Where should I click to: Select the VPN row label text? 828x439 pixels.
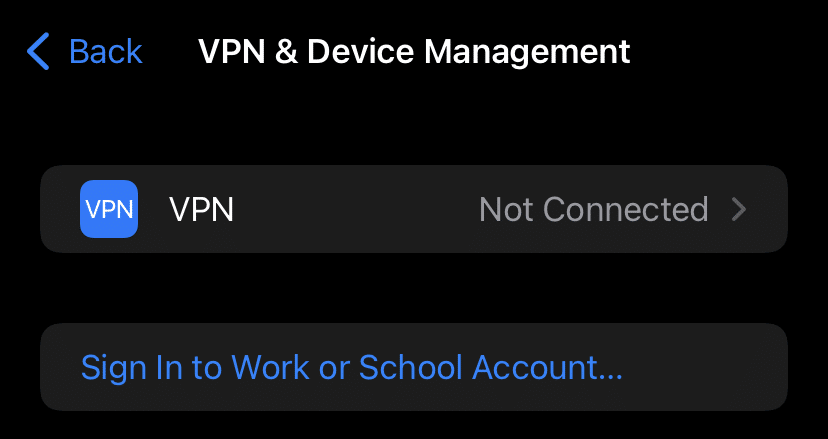click(201, 209)
